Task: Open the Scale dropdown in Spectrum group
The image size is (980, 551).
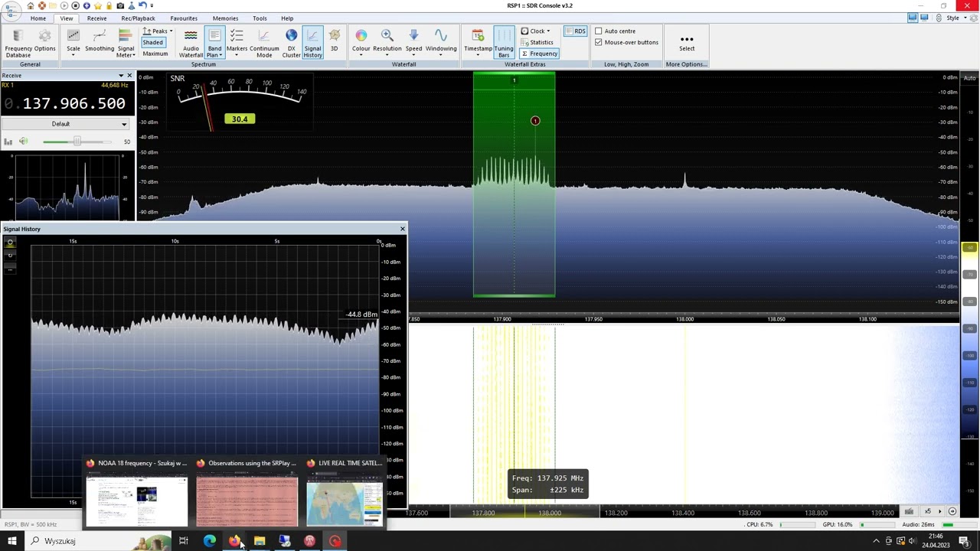Action: click(x=73, y=43)
